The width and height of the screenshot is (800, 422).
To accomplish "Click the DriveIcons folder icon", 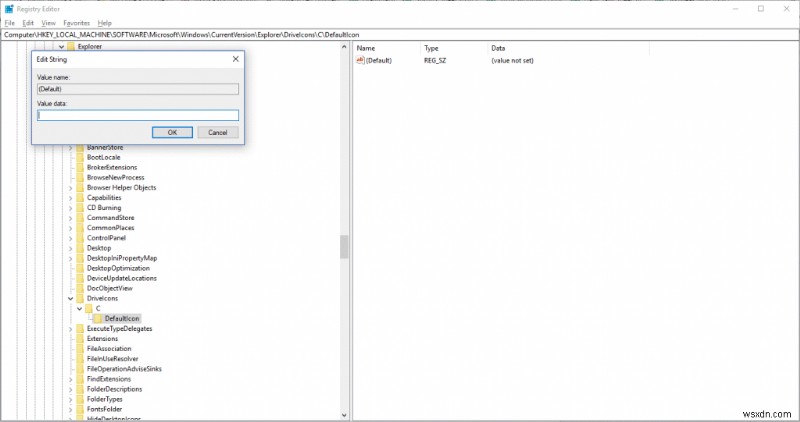I will coord(80,299).
